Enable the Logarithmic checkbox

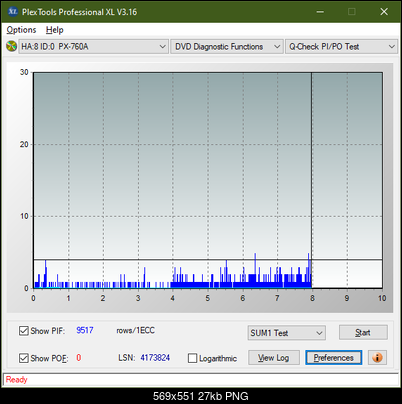[x=192, y=358]
